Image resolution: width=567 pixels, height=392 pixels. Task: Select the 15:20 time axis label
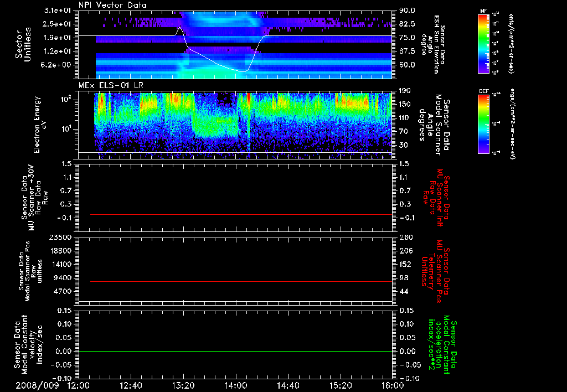[340, 385]
